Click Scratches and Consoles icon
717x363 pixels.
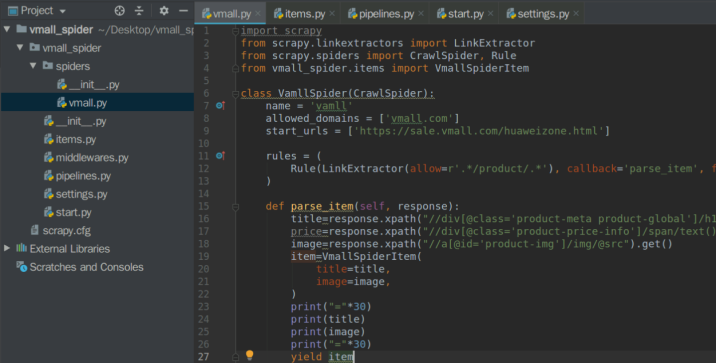tap(21, 267)
